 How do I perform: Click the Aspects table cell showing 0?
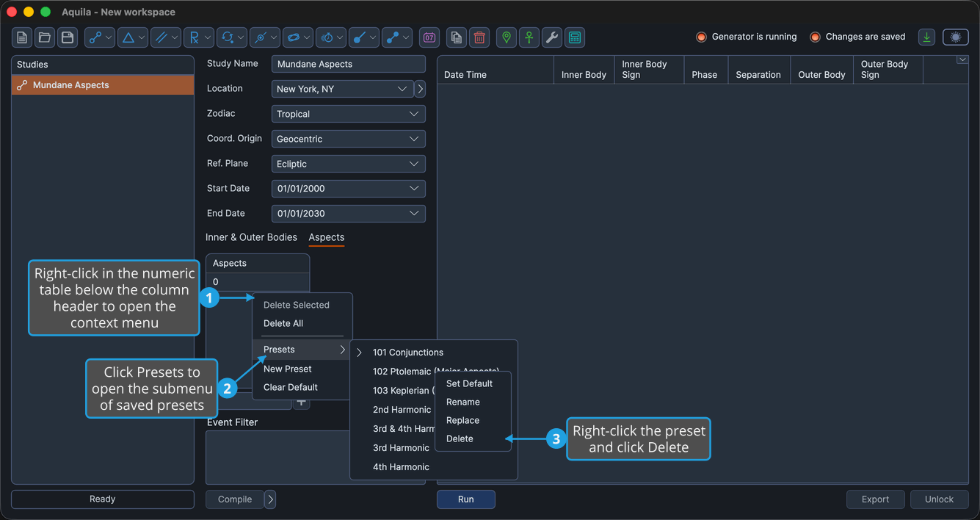[258, 282]
